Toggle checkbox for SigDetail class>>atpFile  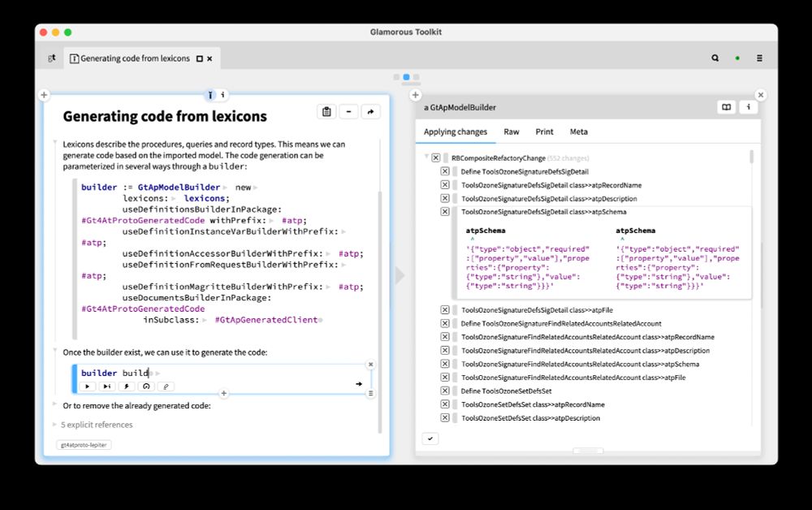coord(445,310)
